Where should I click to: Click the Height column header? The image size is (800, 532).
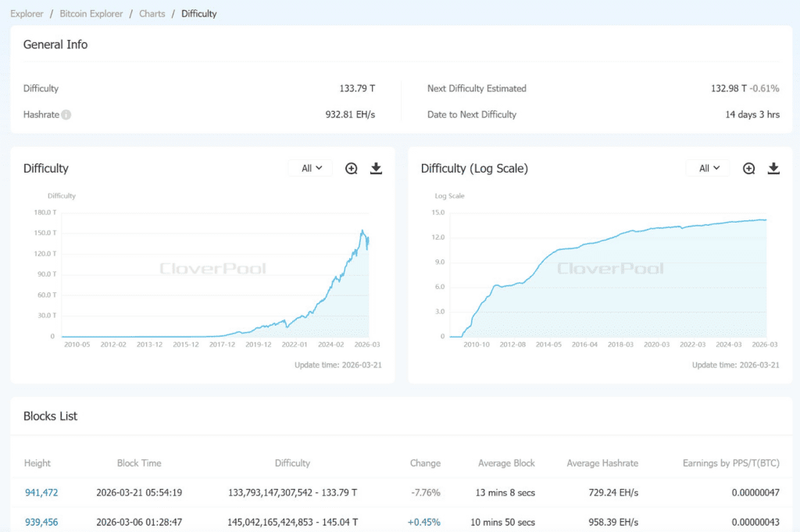[37, 463]
